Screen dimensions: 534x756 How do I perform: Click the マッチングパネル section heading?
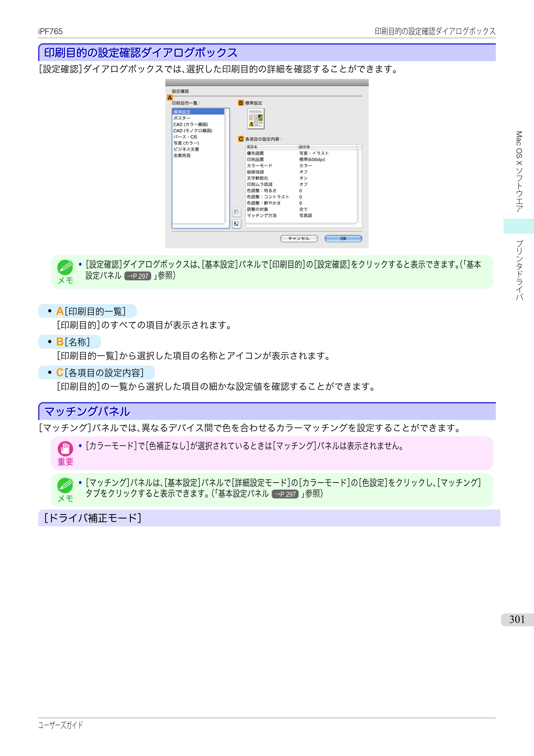(87, 412)
